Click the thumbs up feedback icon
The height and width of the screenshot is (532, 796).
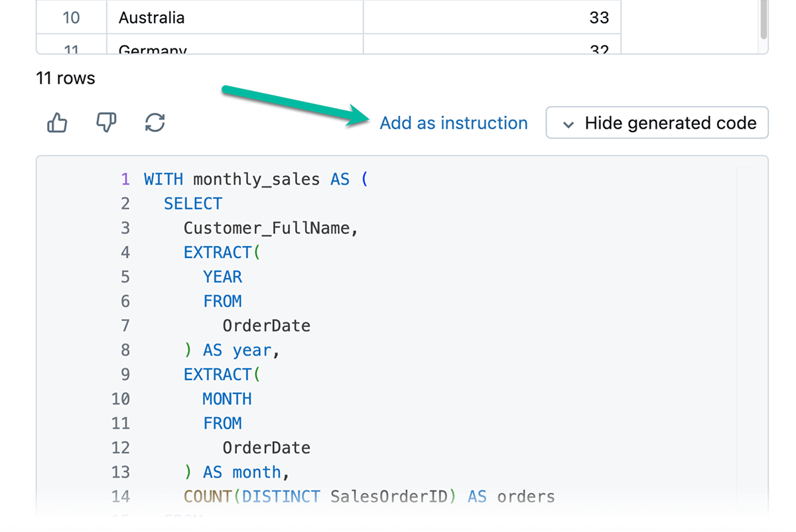tap(58, 123)
